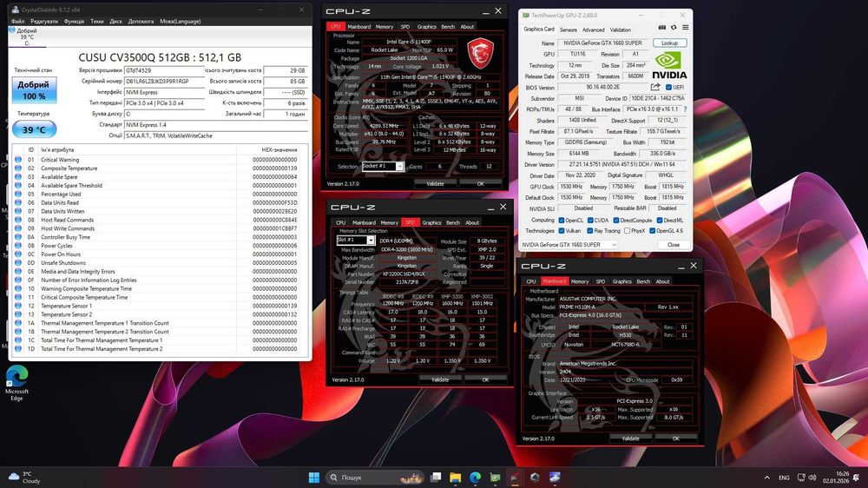Image resolution: width=868 pixels, height=488 pixels.
Task: Click the dark gem app icon on taskbar
Action: click(535, 477)
